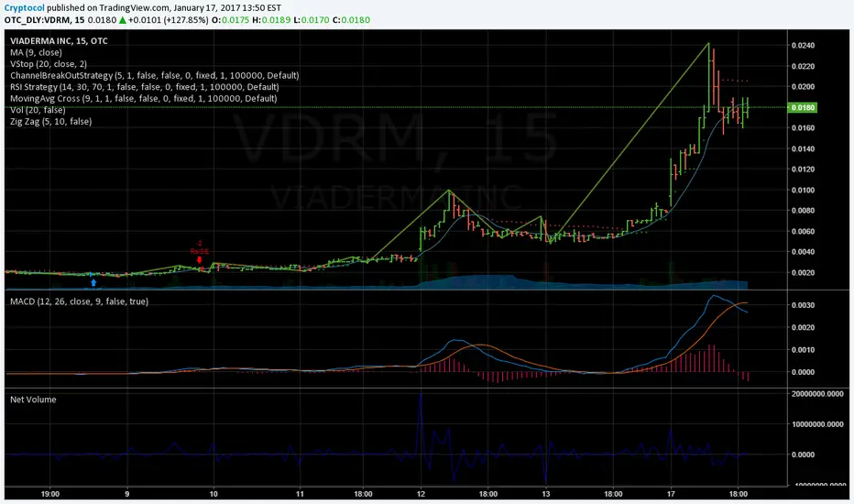This screenshot has height=504, width=854.
Task: Click the blue up-arrow buy marker
Action: point(93,282)
